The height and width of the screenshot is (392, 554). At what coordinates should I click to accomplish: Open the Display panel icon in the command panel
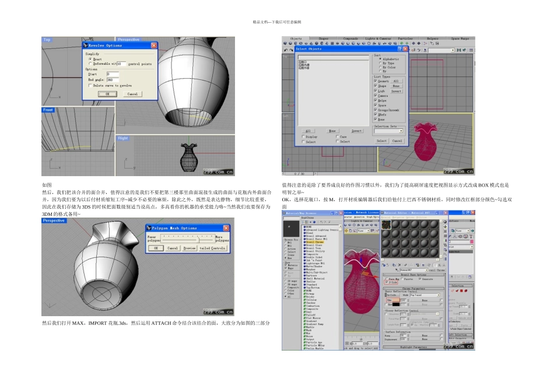point(466,236)
